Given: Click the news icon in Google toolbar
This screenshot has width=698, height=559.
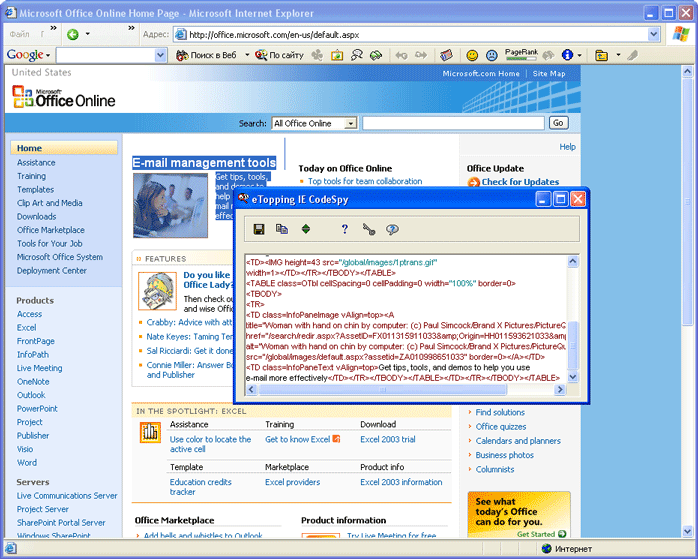Looking at the screenshot, I should 446,55.
